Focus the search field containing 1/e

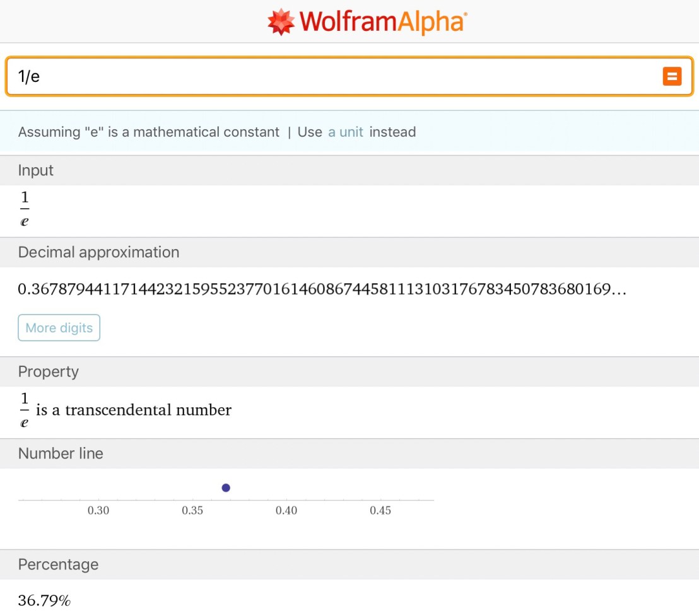(328, 77)
